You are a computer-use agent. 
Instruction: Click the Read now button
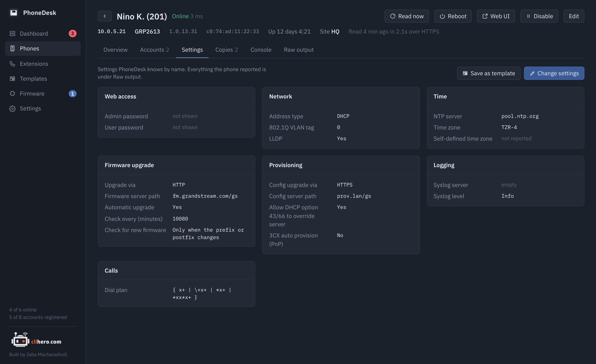[x=407, y=16]
